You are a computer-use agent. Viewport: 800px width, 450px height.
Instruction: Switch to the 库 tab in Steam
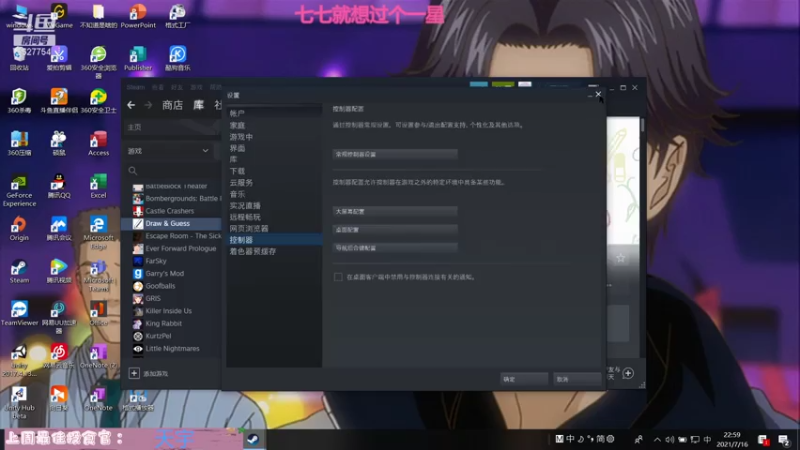(x=198, y=105)
